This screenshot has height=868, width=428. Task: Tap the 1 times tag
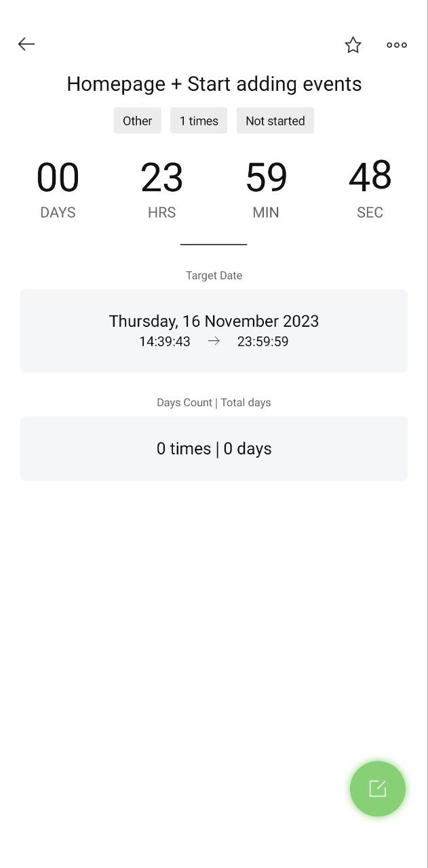[199, 121]
